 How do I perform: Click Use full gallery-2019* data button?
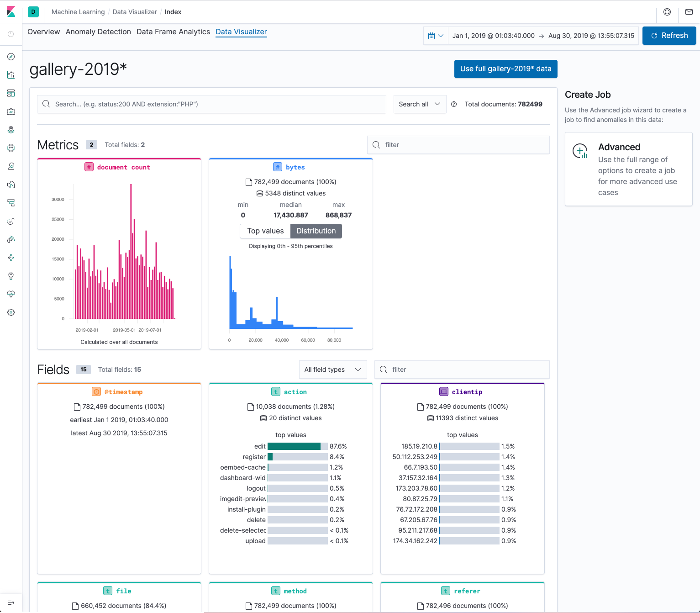click(505, 69)
